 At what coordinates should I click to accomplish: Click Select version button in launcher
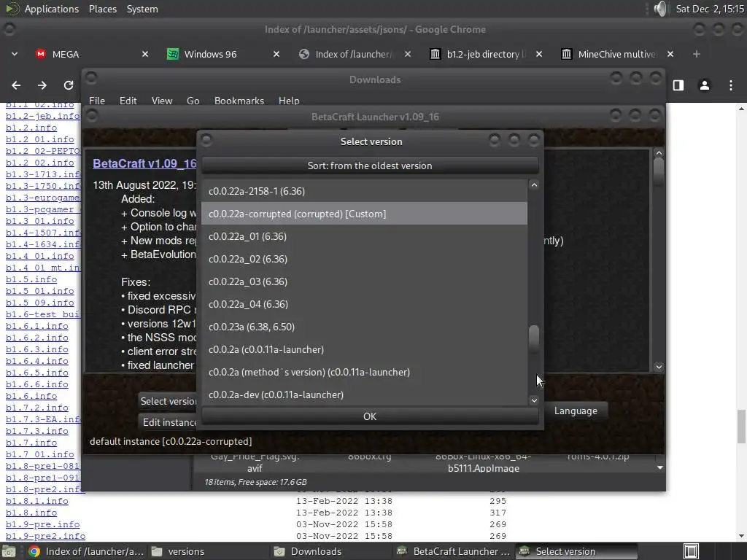point(168,402)
